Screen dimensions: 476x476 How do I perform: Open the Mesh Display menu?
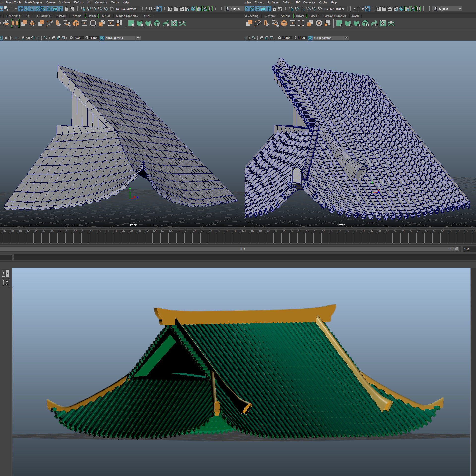point(33,2)
